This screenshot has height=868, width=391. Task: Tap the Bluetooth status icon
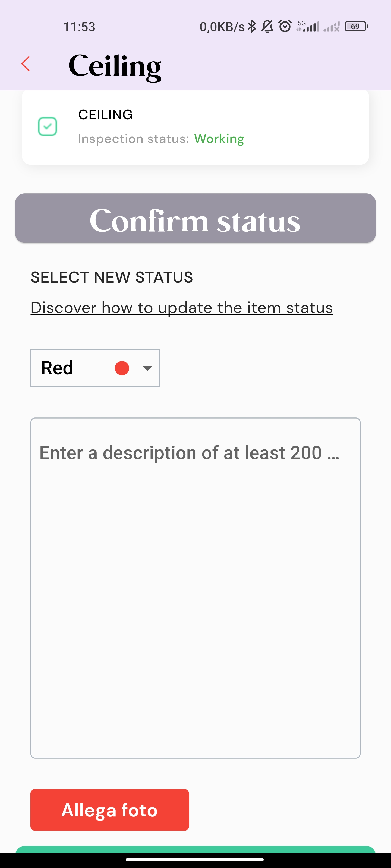(x=252, y=26)
